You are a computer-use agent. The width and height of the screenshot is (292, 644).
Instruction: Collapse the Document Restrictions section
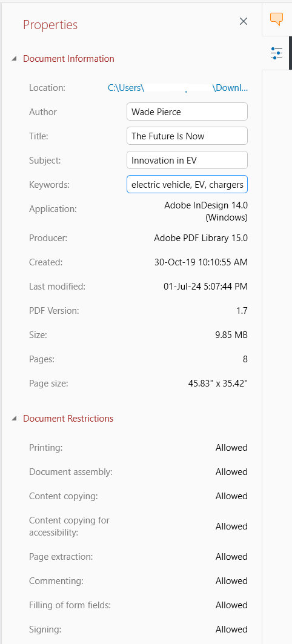[x=15, y=419]
